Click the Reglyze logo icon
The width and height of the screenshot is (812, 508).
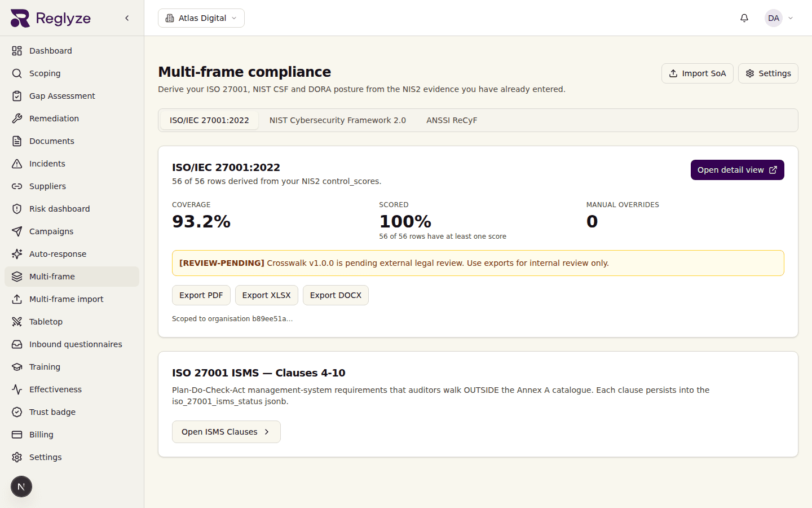[20, 18]
